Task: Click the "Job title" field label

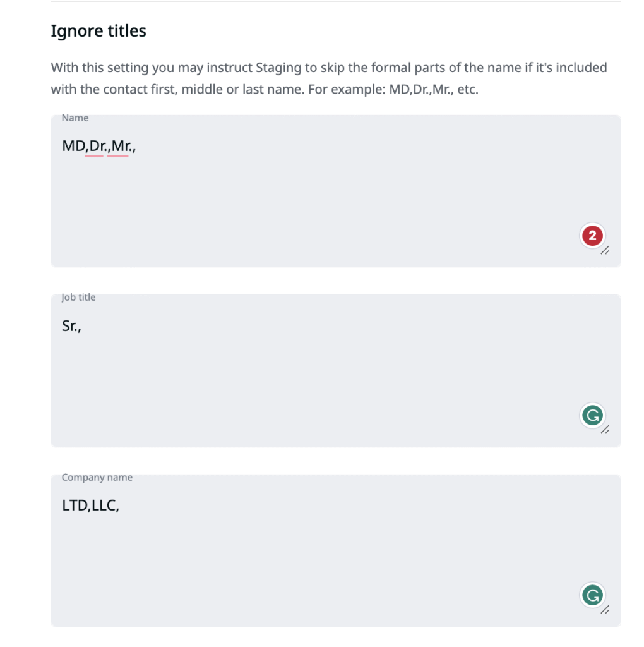Action: 79,298
